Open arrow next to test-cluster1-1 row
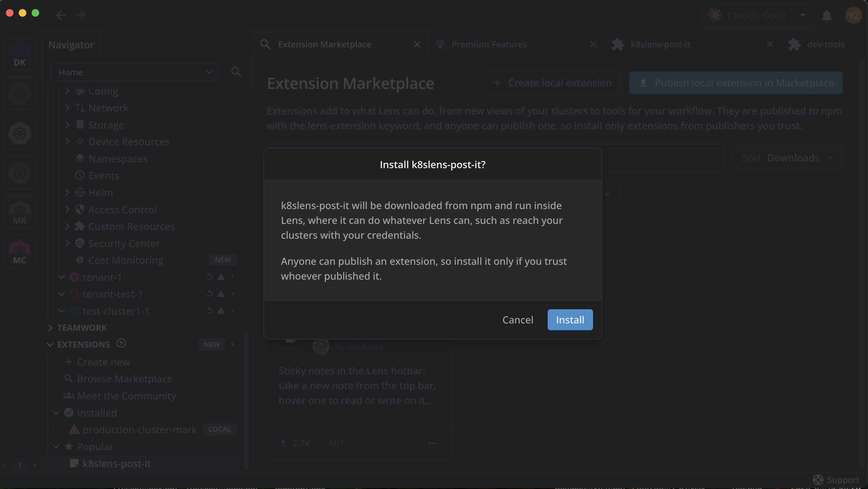The height and width of the screenshot is (489, 868). (x=232, y=311)
